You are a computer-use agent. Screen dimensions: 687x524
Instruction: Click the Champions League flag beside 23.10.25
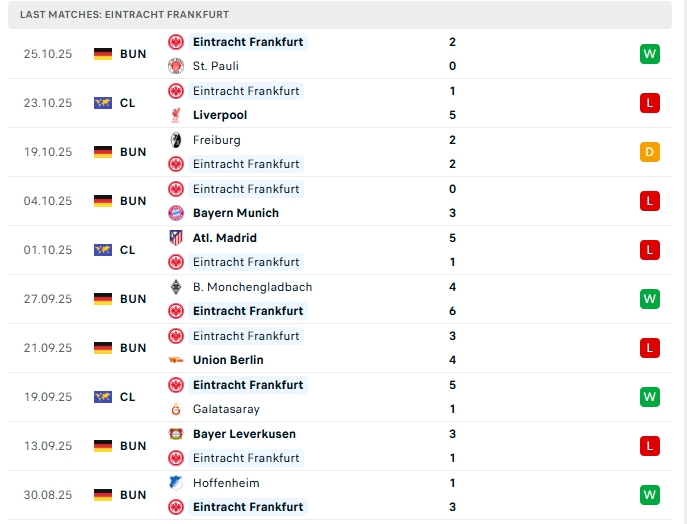tap(103, 103)
